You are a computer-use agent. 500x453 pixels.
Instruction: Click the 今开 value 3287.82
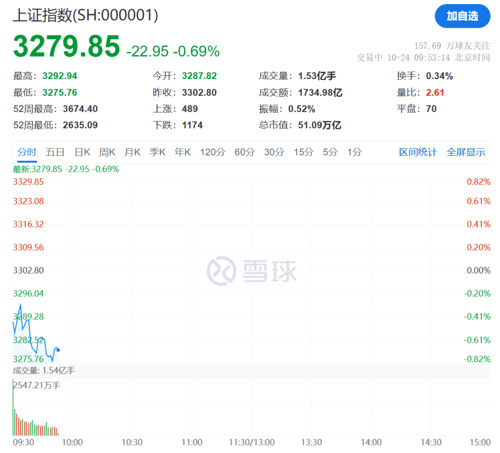click(199, 76)
